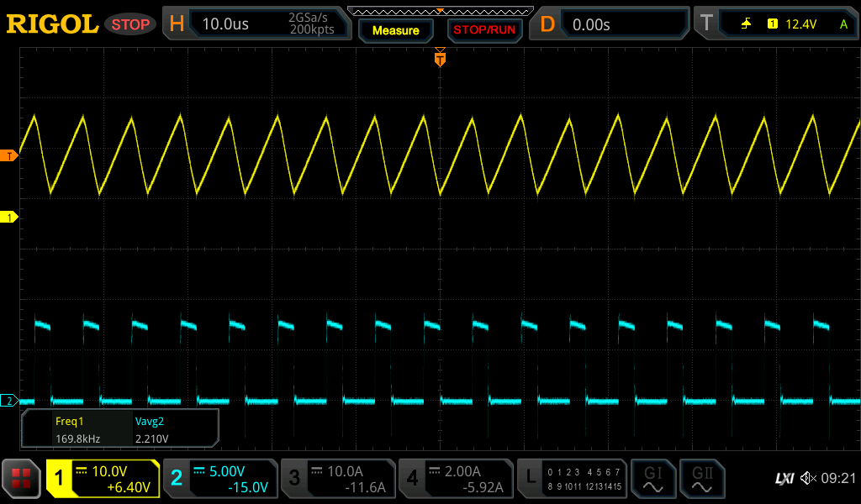Open the digital channels L menu
Screen dimensions: 861x504
click(531, 479)
